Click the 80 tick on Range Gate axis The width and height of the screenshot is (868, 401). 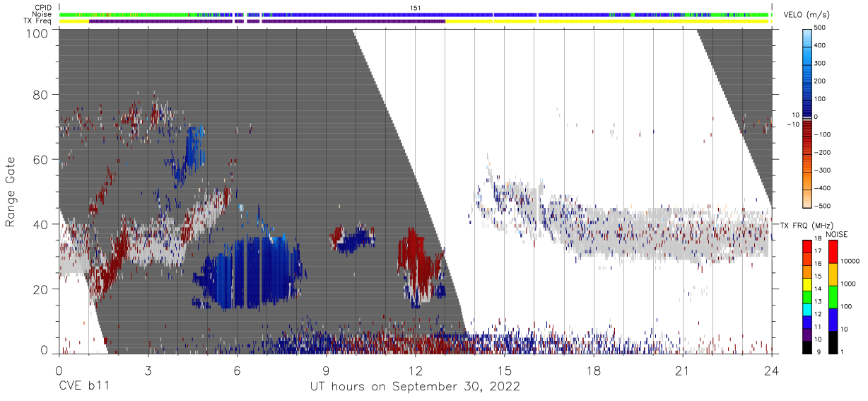(x=42, y=94)
